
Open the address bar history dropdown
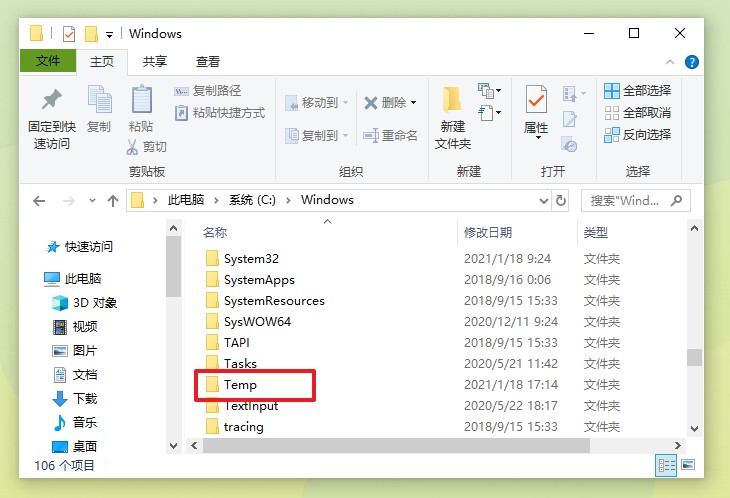(x=544, y=201)
